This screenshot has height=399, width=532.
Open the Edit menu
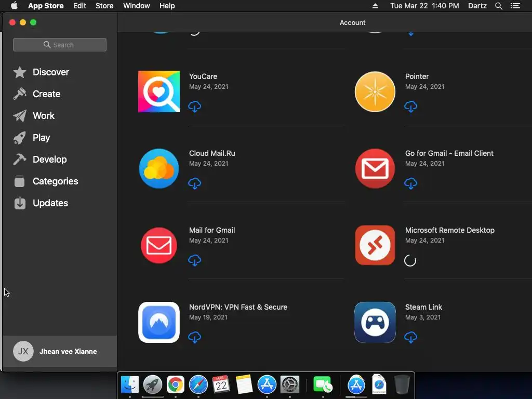[x=79, y=6]
